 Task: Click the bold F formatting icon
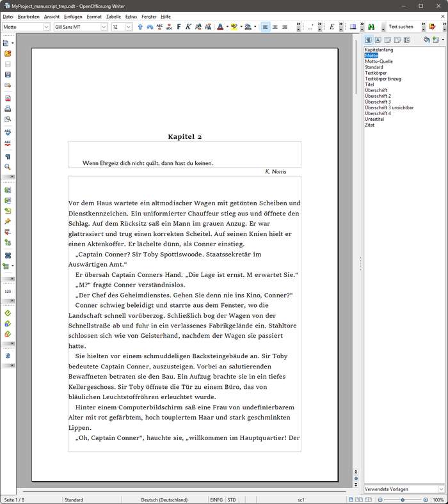(179, 27)
